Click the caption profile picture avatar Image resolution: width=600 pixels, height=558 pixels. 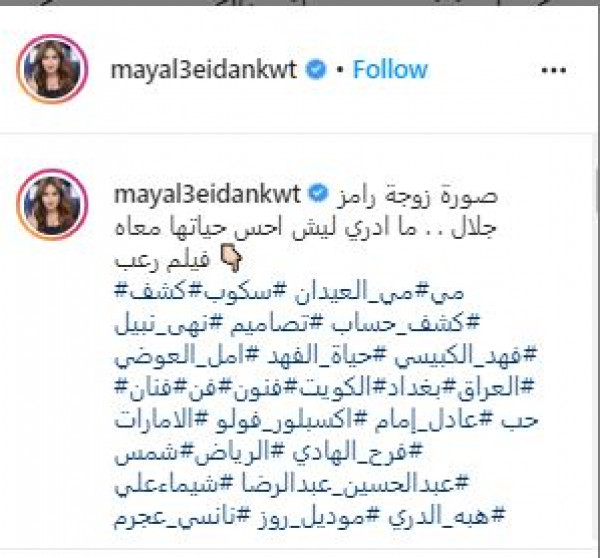pyautogui.click(x=52, y=204)
